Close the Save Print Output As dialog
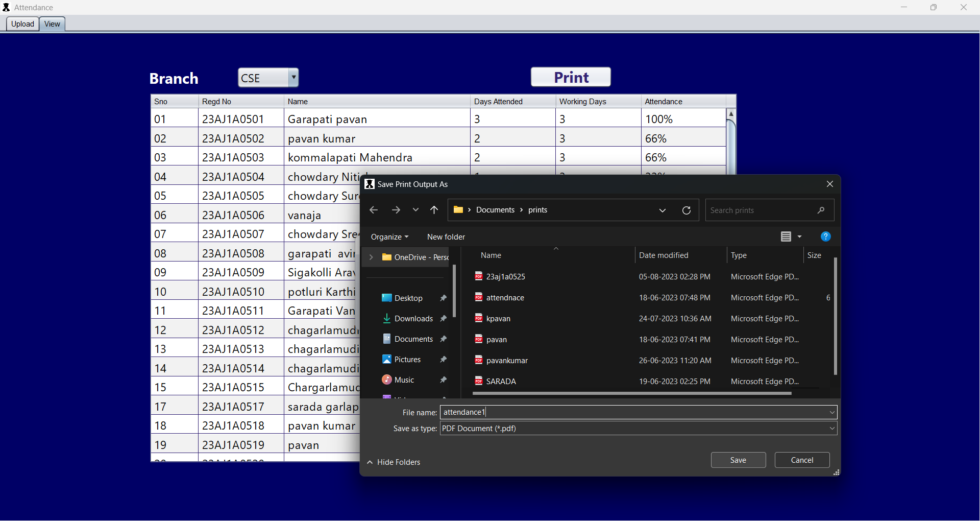Screen dimensions: 980x521 [x=830, y=184]
